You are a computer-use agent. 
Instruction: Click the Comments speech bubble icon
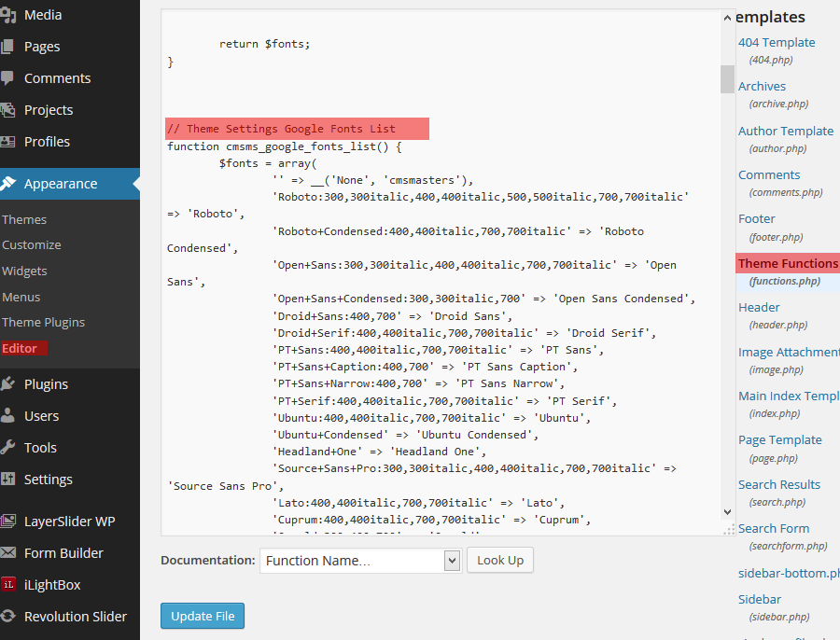7,78
